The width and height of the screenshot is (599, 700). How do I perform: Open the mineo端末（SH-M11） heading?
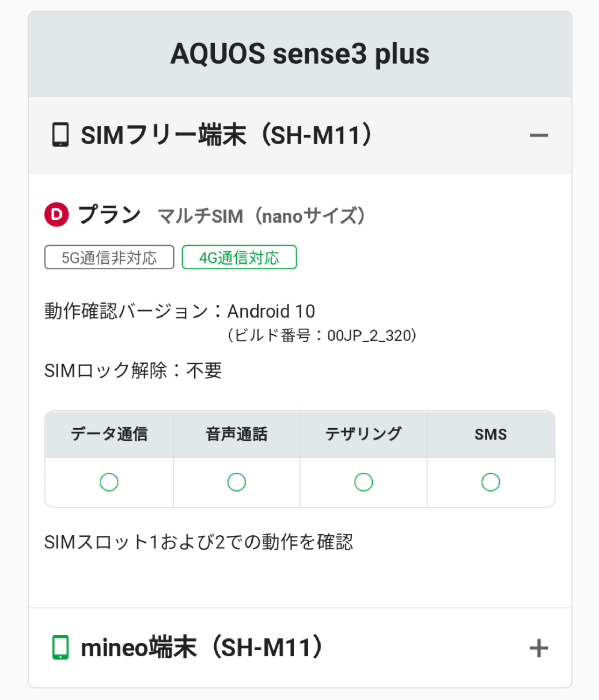[x=202, y=647]
